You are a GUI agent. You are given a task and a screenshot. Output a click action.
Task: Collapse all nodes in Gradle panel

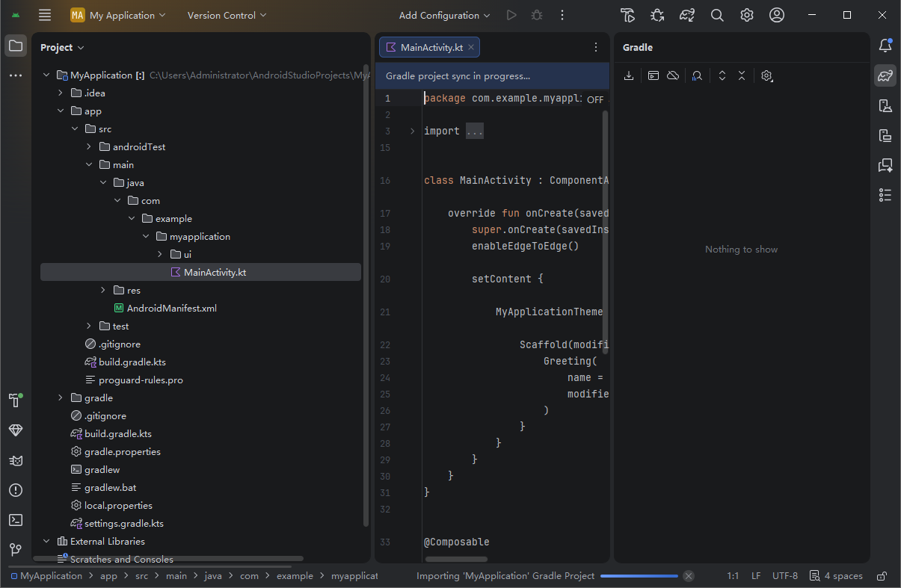click(x=742, y=75)
